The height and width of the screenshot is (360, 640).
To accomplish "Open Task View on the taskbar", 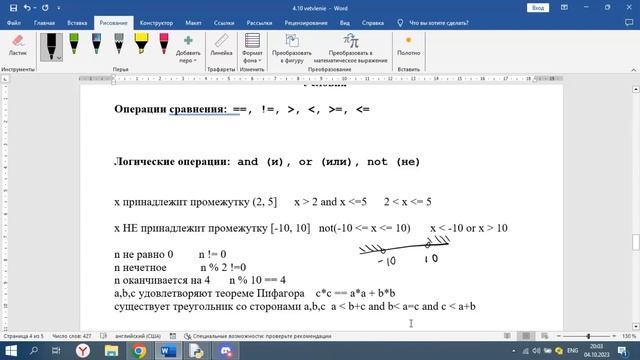I will click(56, 351).
